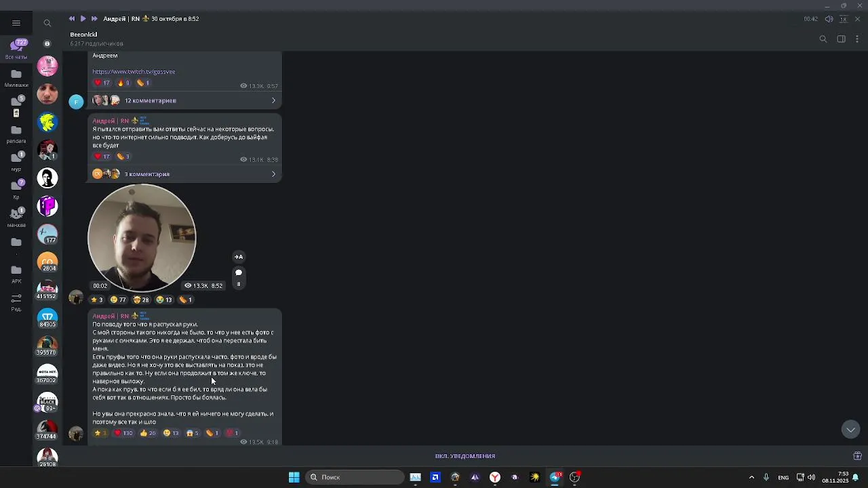Open Telegram icon in taskbar
868x488 pixels.
click(555, 477)
